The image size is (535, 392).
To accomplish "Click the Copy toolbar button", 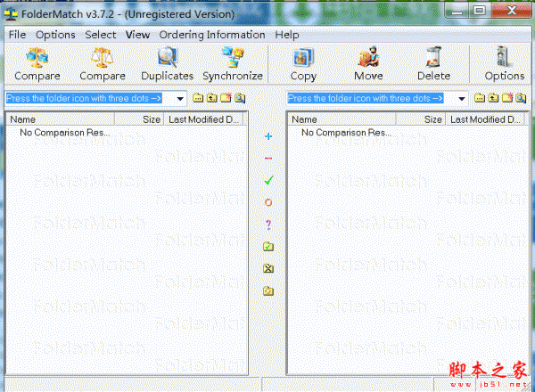I will click(303, 64).
